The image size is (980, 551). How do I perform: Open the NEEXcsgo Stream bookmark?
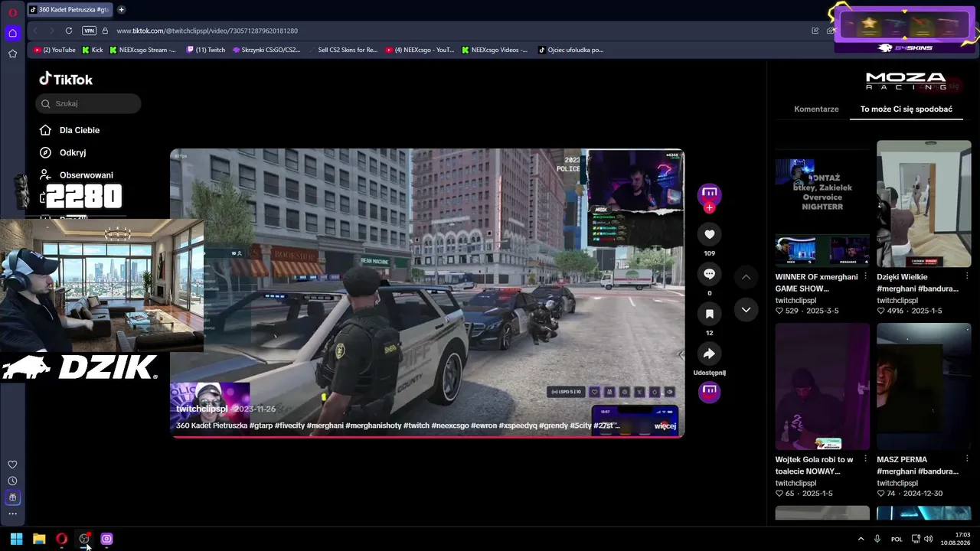pos(142,50)
